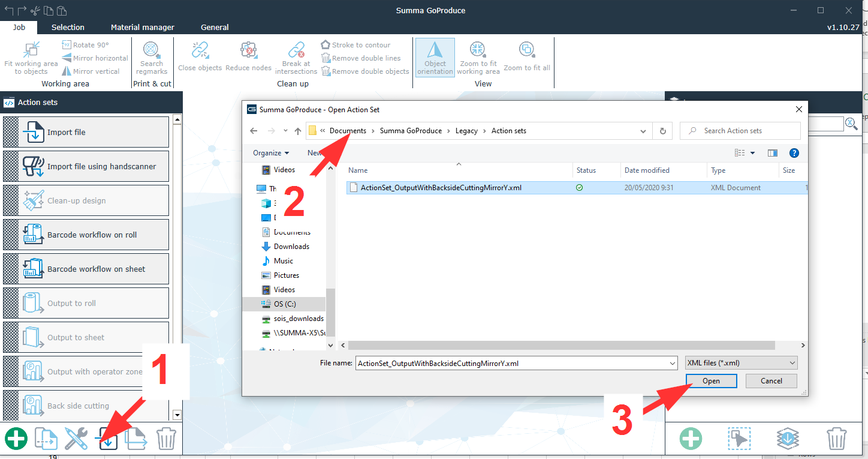Click Break at intersections tool

[296, 58]
